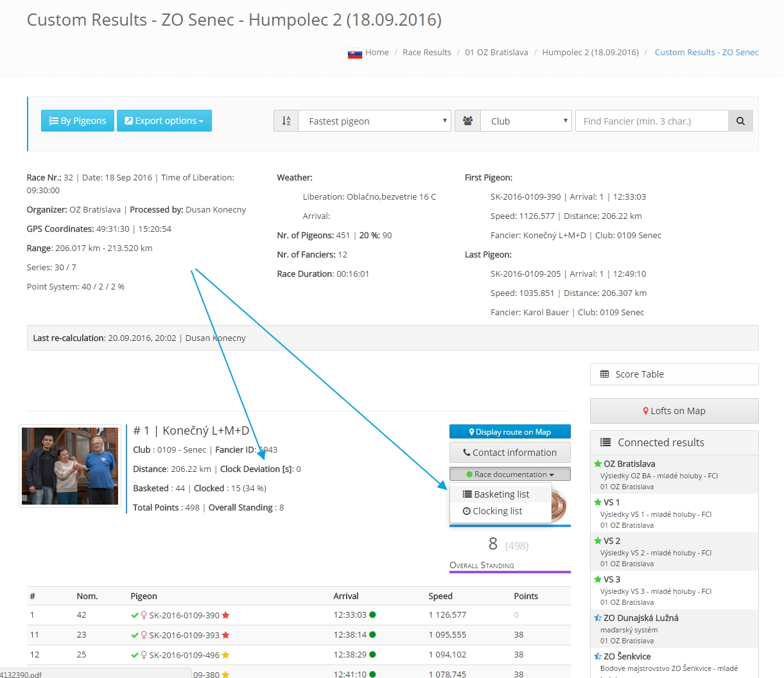Focus the Find Fancier search field
The height and width of the screenshot is (678, 784).
tap(652, 121)
